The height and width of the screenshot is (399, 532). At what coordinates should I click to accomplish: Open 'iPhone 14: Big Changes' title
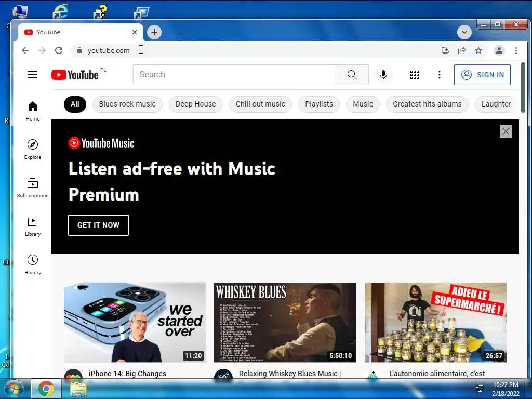click(x=127, y=374)
